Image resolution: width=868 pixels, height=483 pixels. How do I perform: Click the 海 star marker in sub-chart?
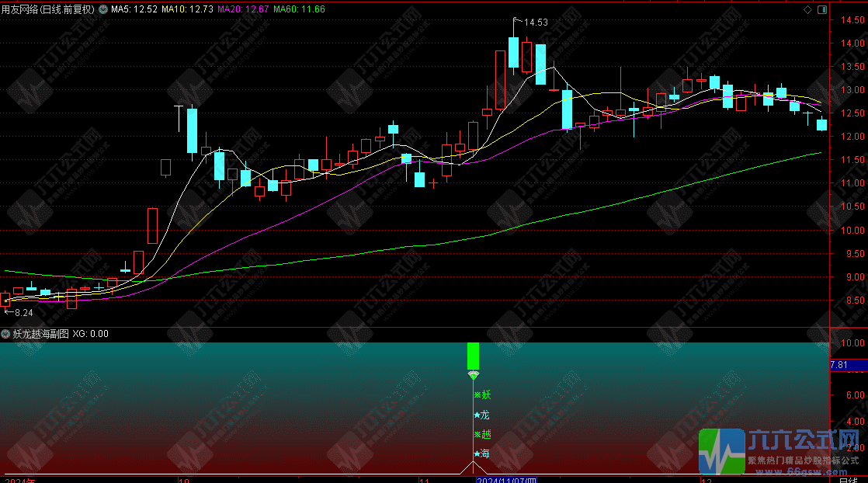[x=482, y=454]
